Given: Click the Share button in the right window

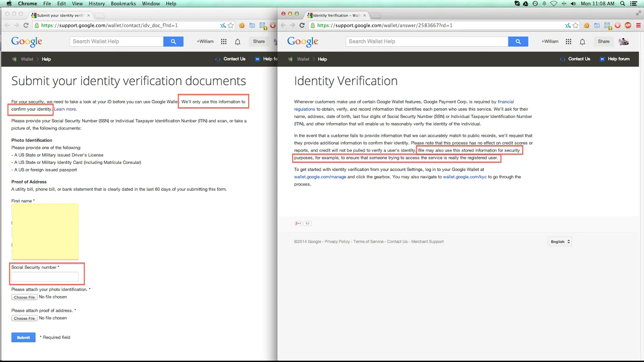Looking at the screenshot, I should pyautogui.click(x=604, y=41).
